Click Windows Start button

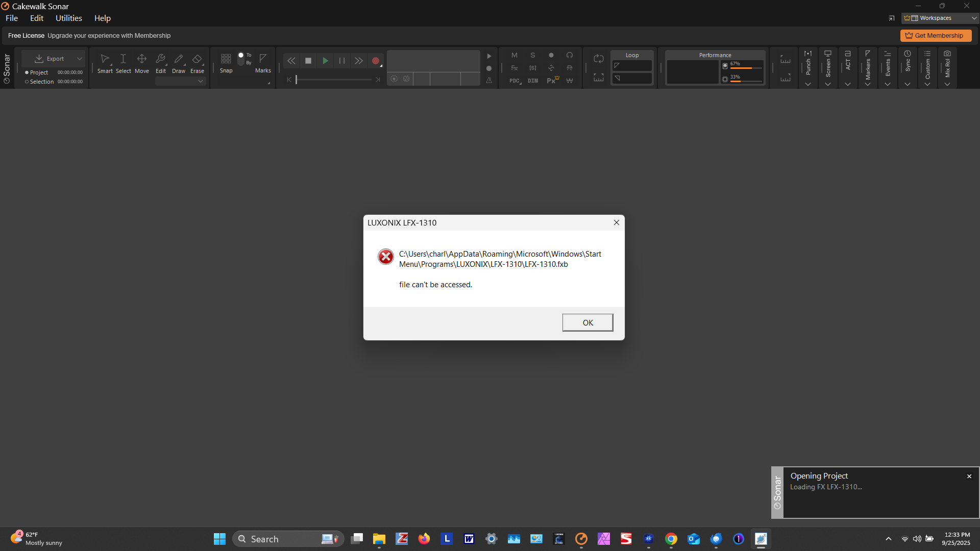point(219,539)
